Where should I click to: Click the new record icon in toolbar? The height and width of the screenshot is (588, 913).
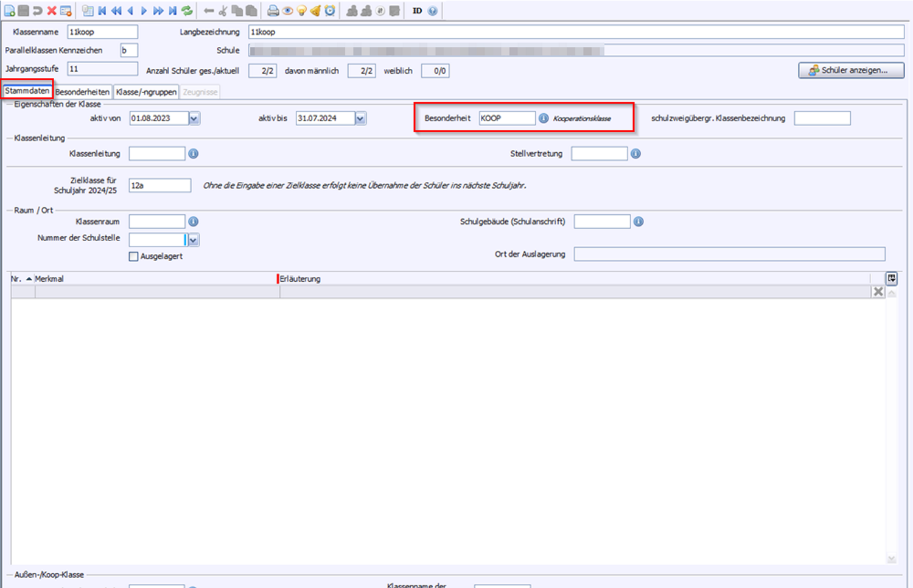coord(9,11)
